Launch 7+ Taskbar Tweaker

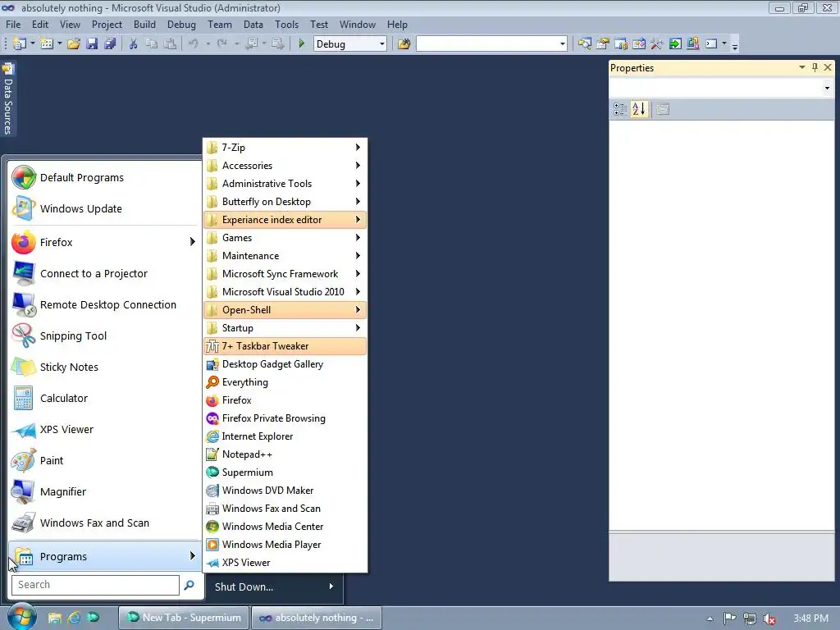pos(285,346)
